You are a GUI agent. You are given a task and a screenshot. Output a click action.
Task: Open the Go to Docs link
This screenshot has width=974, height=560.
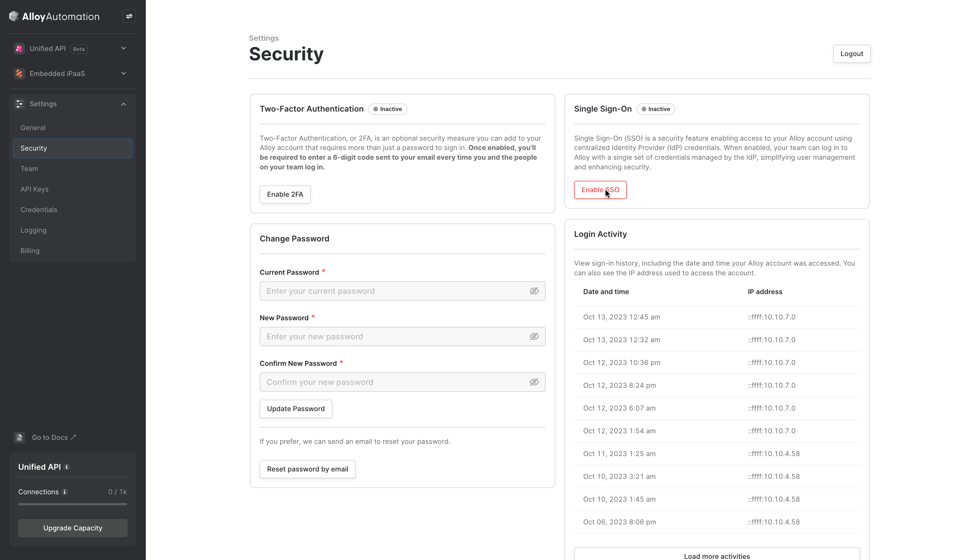pos(54,437)
